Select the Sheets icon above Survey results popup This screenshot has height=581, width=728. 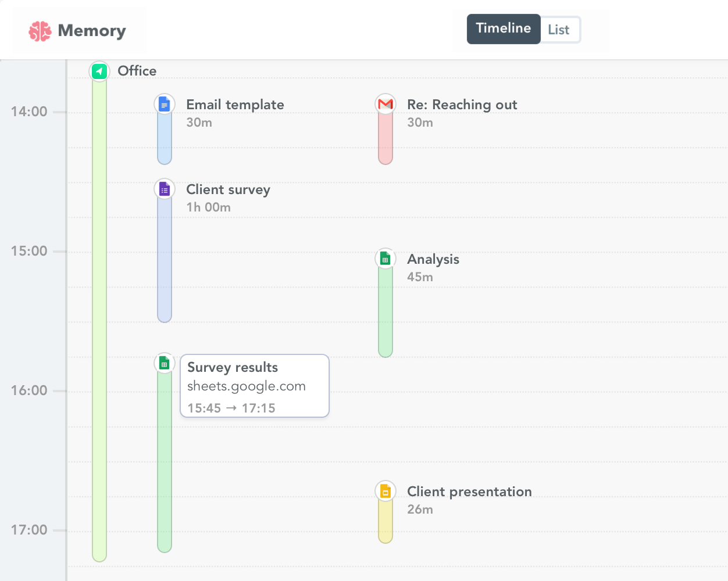click(x=164, y=362)
